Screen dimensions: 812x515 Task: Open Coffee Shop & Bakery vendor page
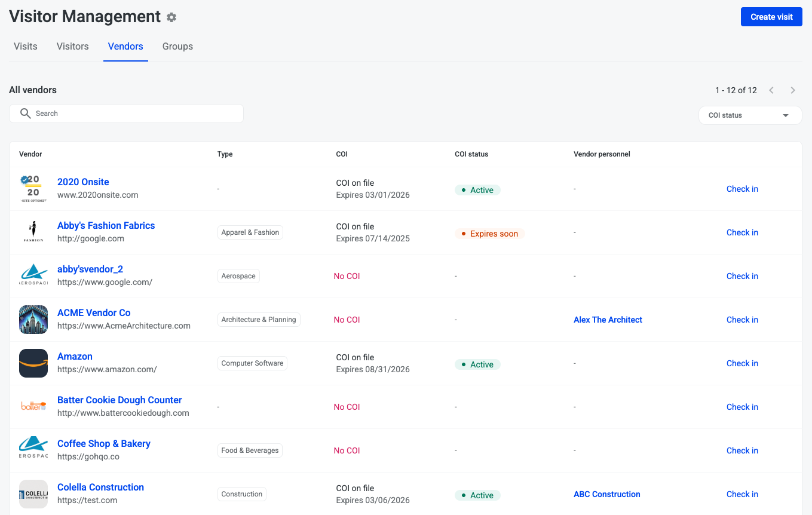tap(104, 443)
